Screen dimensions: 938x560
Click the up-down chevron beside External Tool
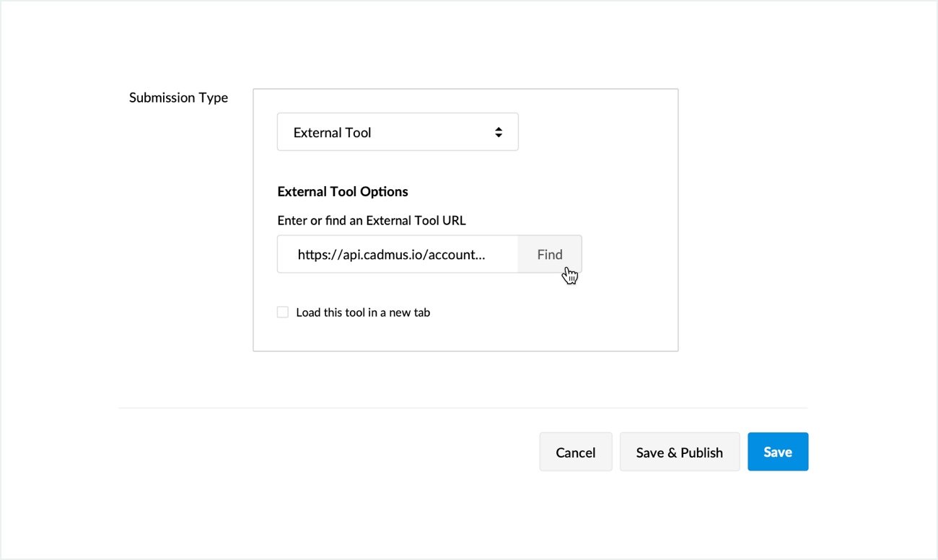pyautogui.click(x=499, y=131)
